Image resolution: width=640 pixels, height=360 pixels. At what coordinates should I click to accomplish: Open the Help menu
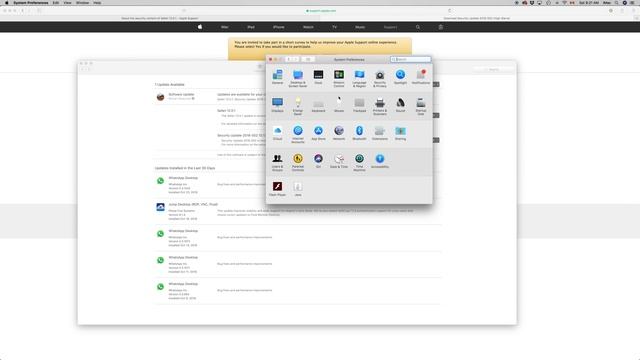(x=97, y=3)
